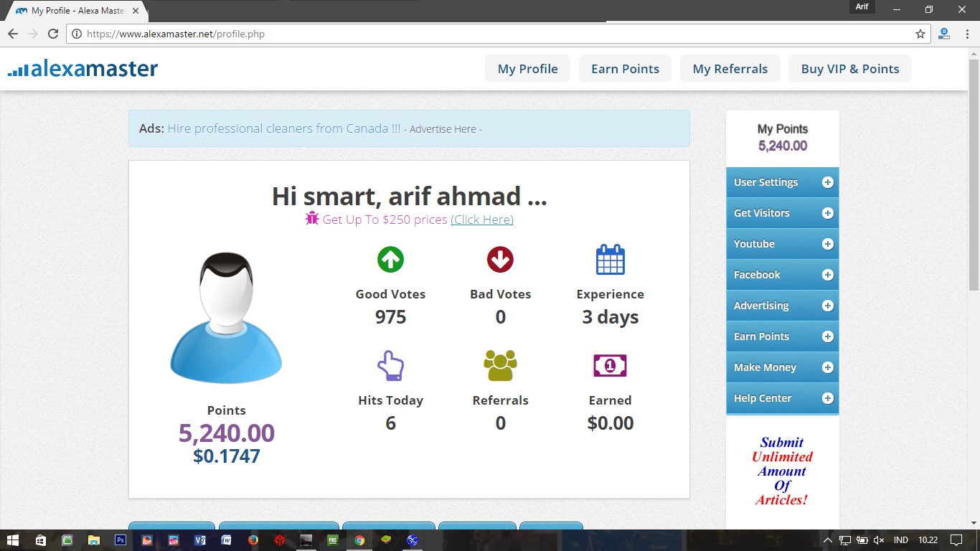
Task: Click the Earned dollar bill icon
Action: 611,366
